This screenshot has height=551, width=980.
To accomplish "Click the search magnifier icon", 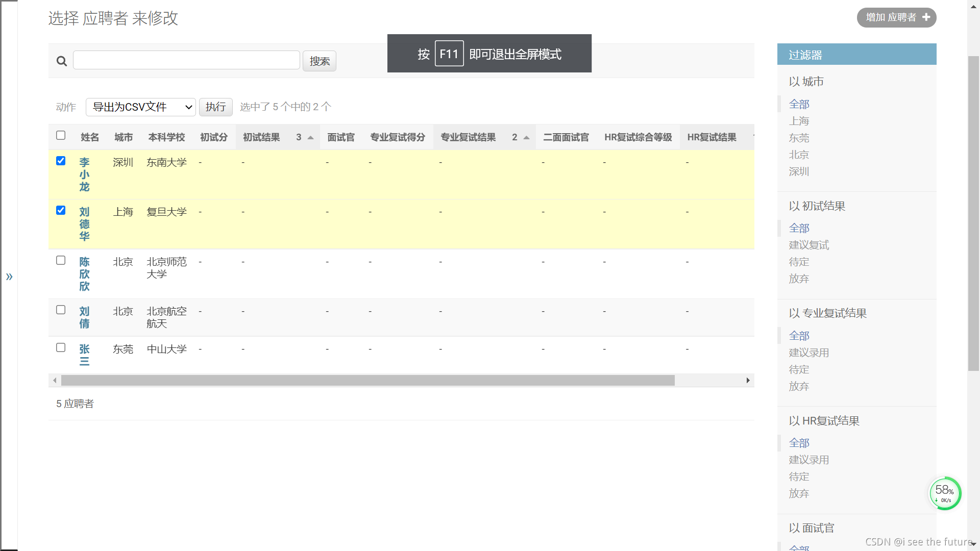I will click(x=62, y=61).
